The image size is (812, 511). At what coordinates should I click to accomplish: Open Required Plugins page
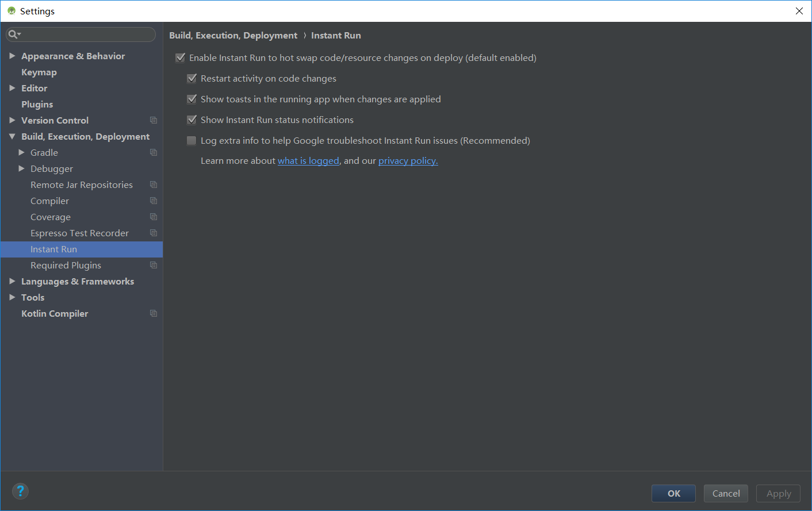click(x=66, y=265)
